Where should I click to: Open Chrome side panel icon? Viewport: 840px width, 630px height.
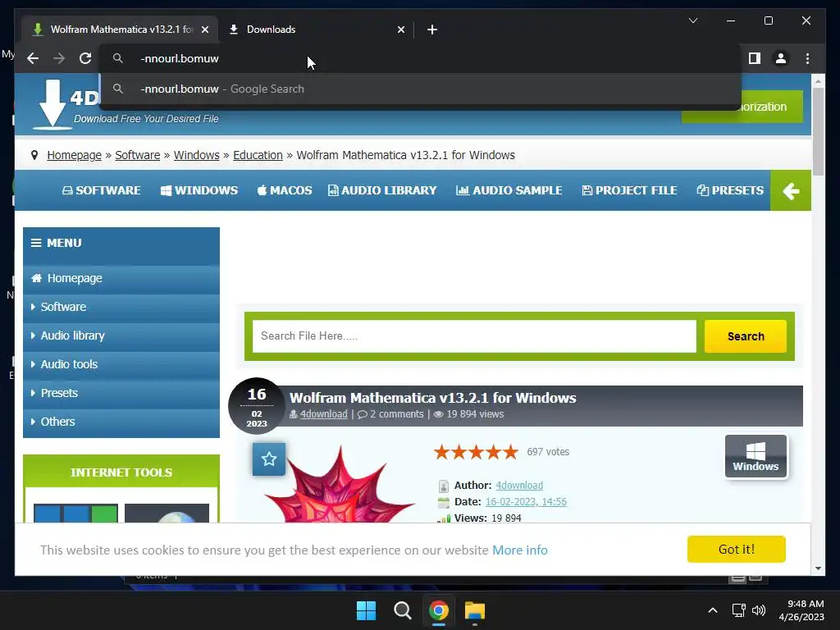point(755,58)
